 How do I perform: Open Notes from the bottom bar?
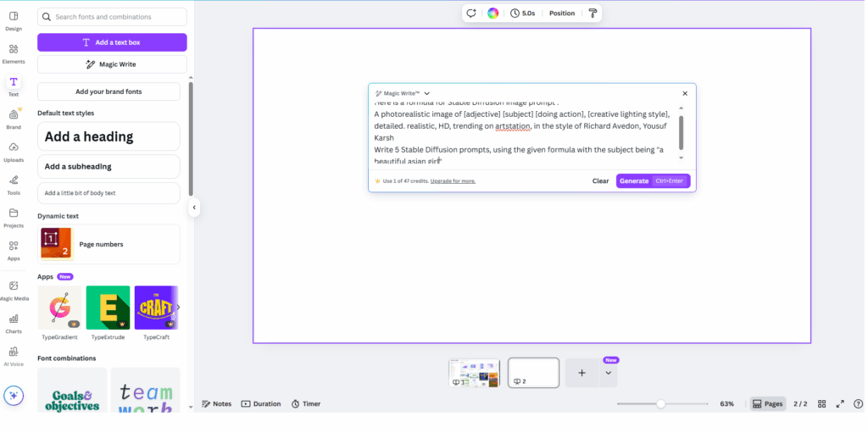coord(216,404)
